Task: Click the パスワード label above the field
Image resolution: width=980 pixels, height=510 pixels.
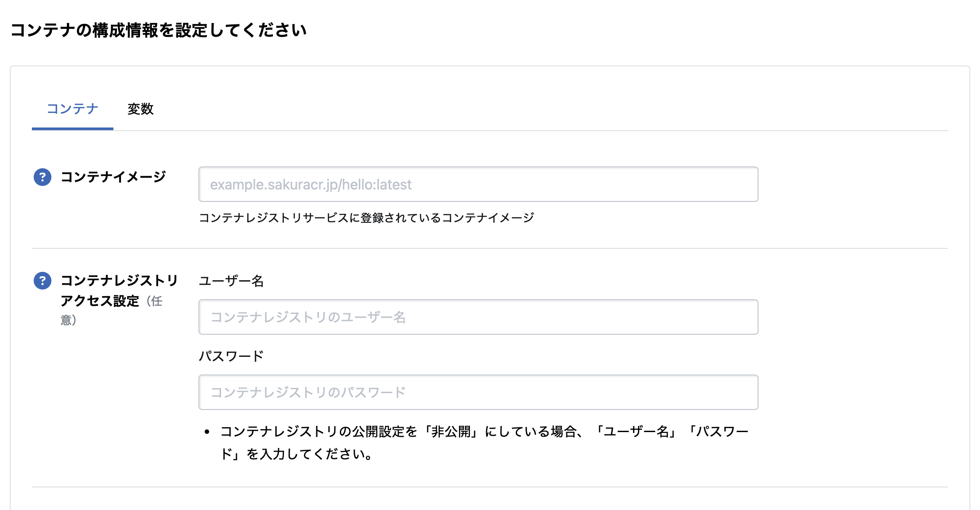Action: 231,356
